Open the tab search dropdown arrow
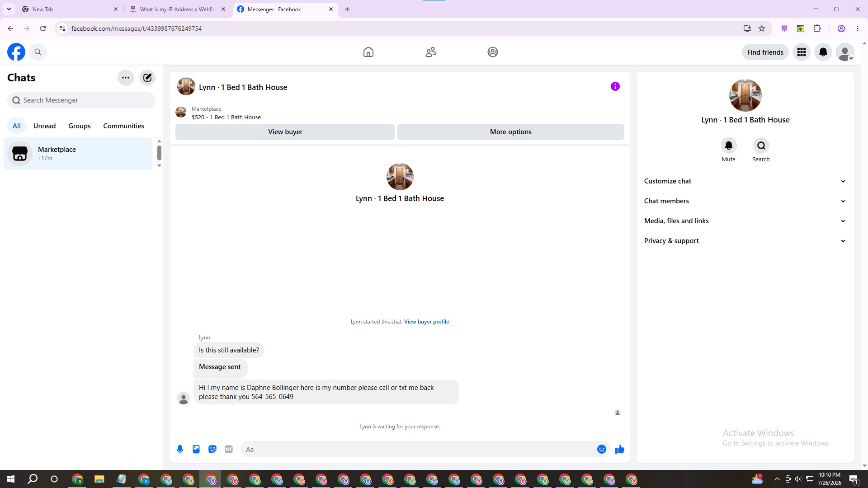This screenshot has width=868, height=488. pos(9,9)
